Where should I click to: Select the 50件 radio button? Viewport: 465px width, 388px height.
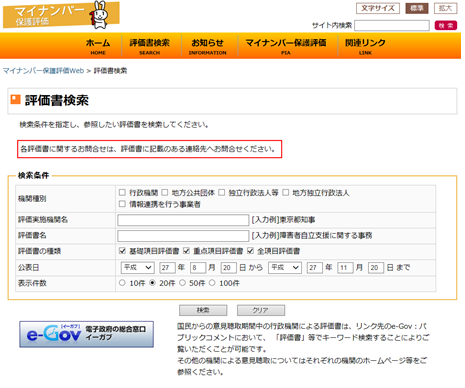point(182,283)
